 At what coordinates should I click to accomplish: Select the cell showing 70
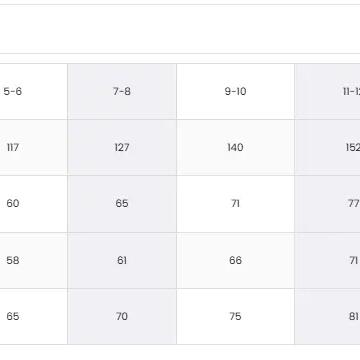click(122, 316)
